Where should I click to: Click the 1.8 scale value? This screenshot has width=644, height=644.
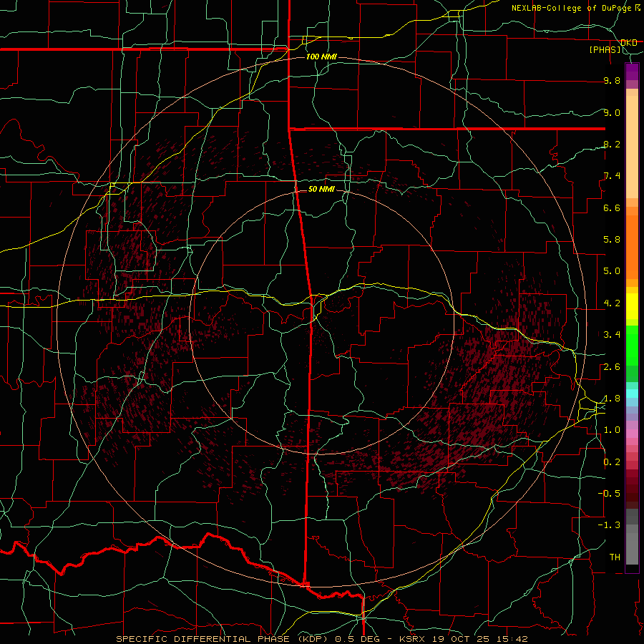tap(612, 399)
